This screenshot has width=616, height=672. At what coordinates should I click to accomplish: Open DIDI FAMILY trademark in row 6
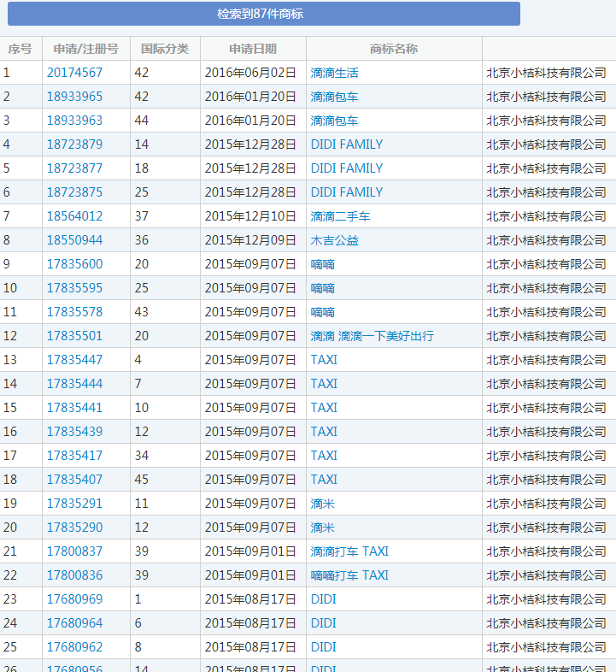(347, 192)
